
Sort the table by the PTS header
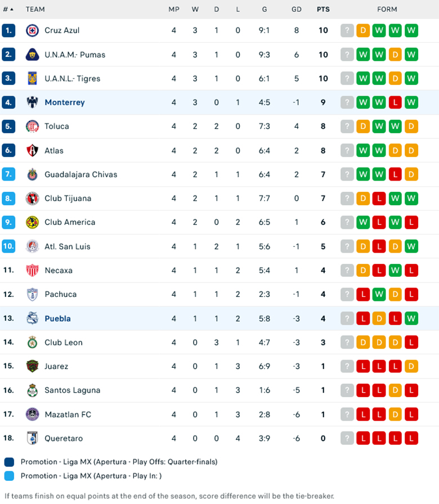(x=323, y=9)
